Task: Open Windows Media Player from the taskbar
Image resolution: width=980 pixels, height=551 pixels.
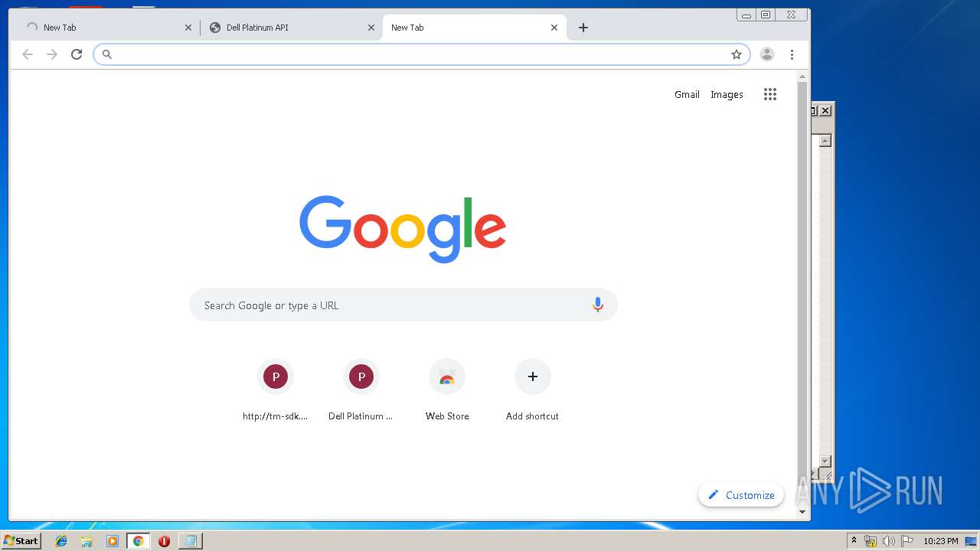Action: (x=113, y=541)
